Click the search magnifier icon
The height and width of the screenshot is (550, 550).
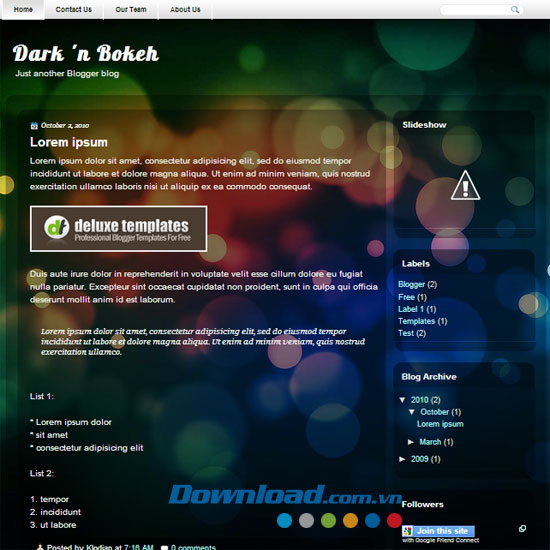click(515, 9)
